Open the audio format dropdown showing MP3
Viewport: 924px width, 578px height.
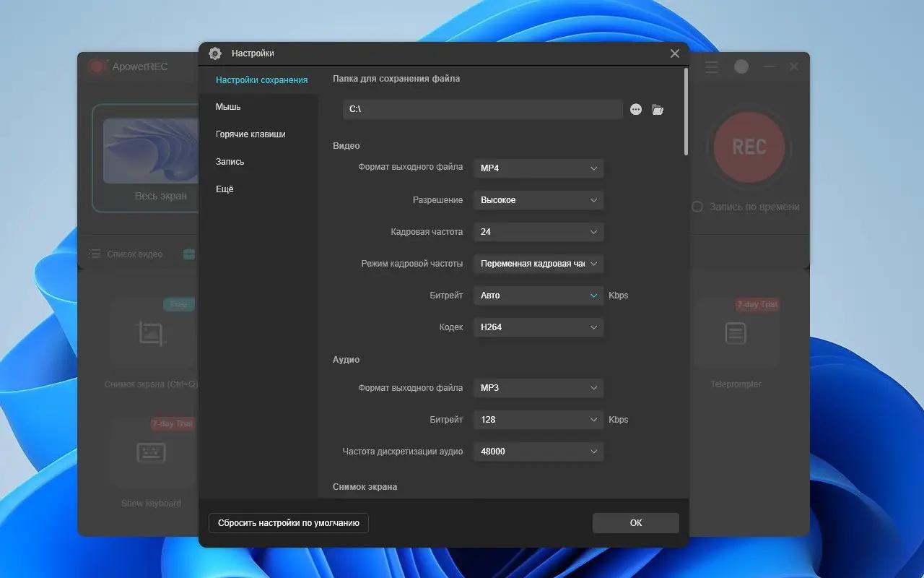pyautogui.click(x=539, y=388)
